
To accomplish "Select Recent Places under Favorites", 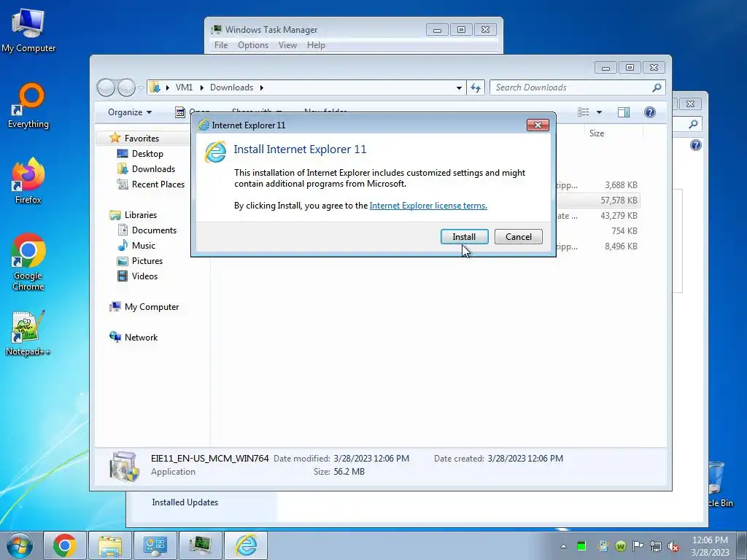I will [158, 184].
